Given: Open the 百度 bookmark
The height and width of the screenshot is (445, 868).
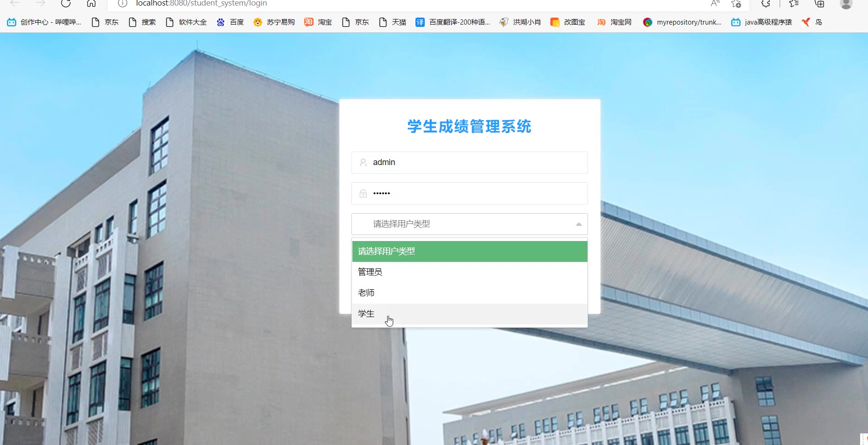Looking at the screenshot, I should [230, 22].
